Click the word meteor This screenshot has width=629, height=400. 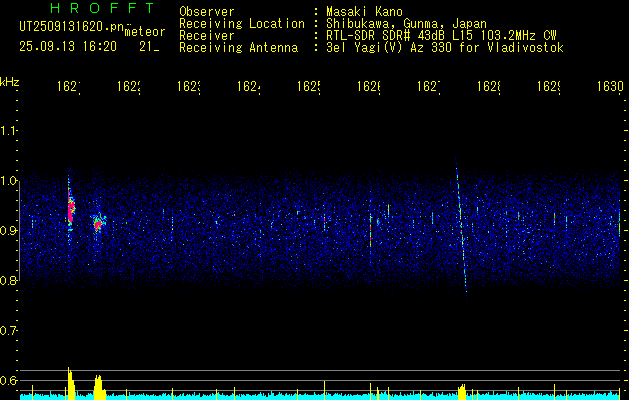[x=145, y=32]
